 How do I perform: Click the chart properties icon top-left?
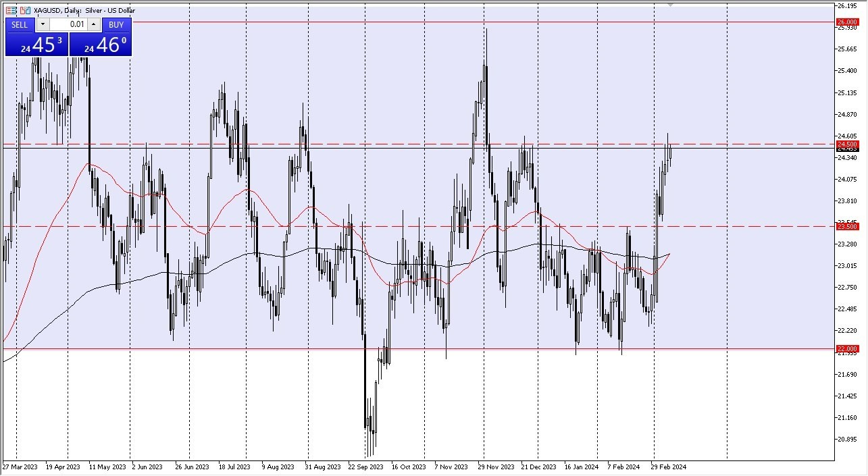pyautogui.click(x=11, y=10)
